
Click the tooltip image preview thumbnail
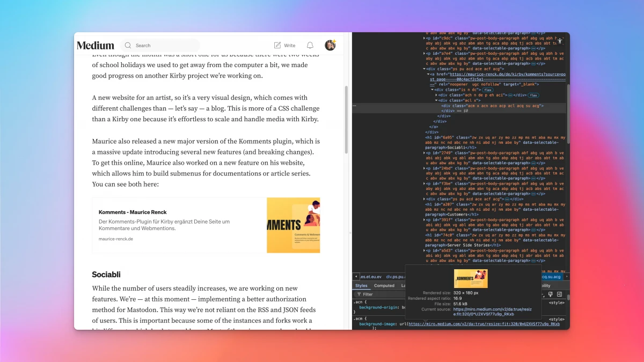[x=471, y=279]
